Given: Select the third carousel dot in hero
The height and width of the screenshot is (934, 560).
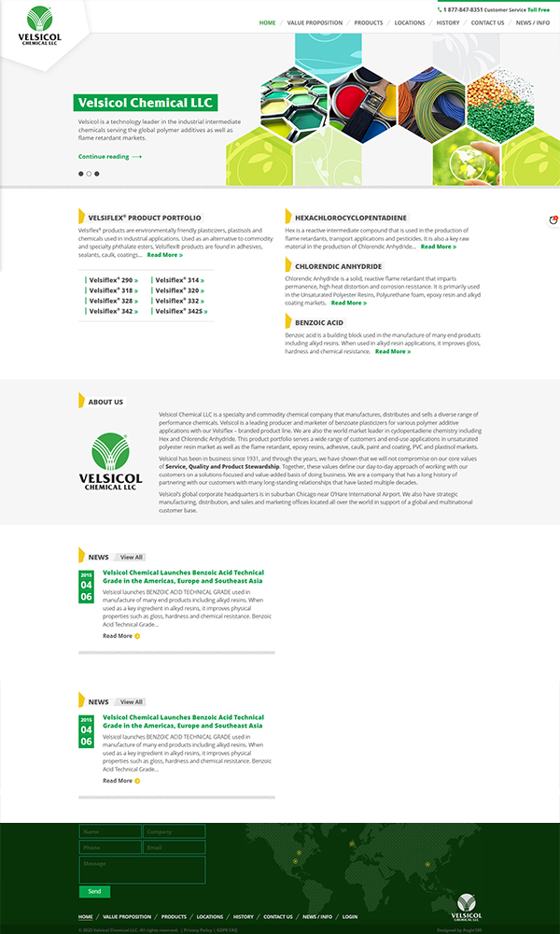Looking at the screenshot, I should point(97,174).
